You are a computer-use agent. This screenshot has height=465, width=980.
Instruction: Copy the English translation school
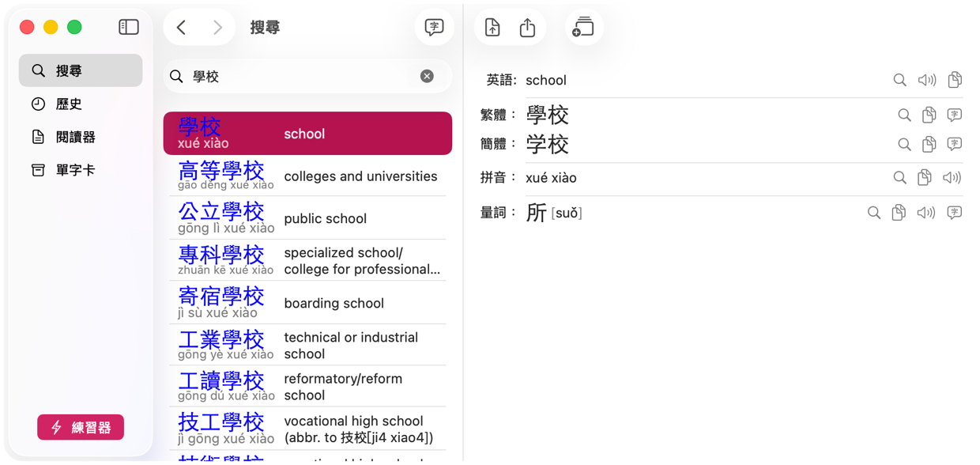point(955,80)
